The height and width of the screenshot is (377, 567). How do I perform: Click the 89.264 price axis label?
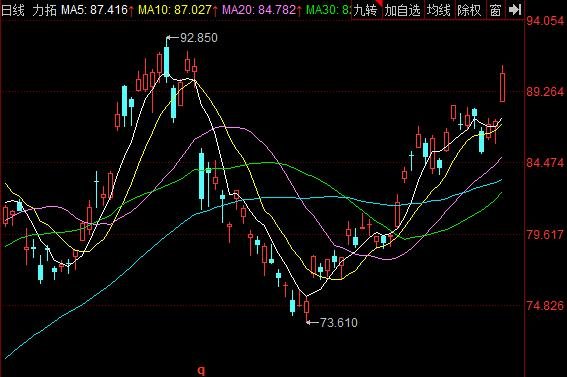(x=545, y=92)
